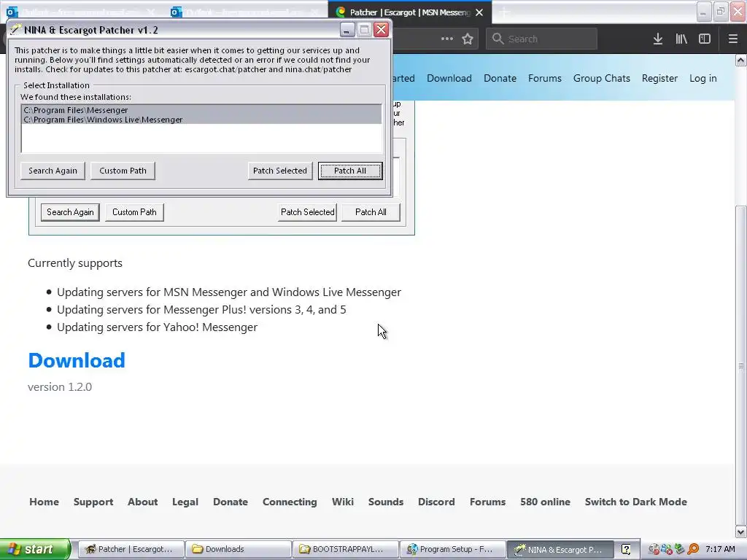Image resolution: width=747 pixels, height=560 pixels.
Task: Click Legal in the page footer
Action: [x=185, y=502]
